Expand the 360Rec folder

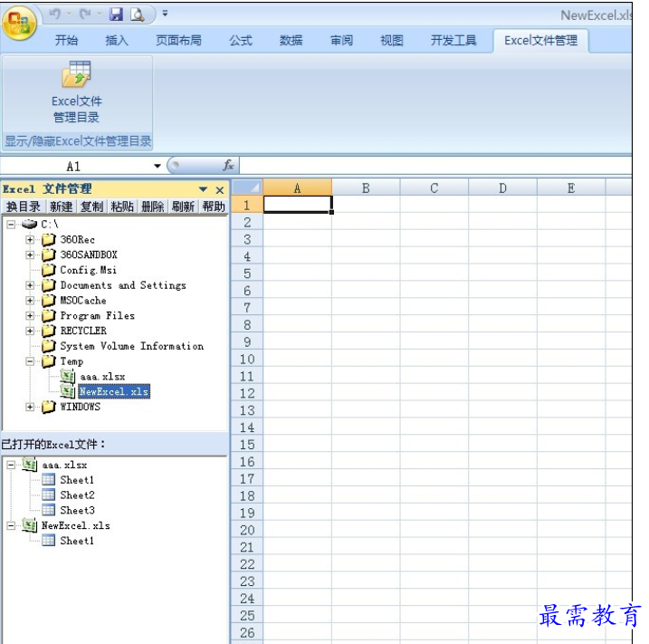[30, 239]
